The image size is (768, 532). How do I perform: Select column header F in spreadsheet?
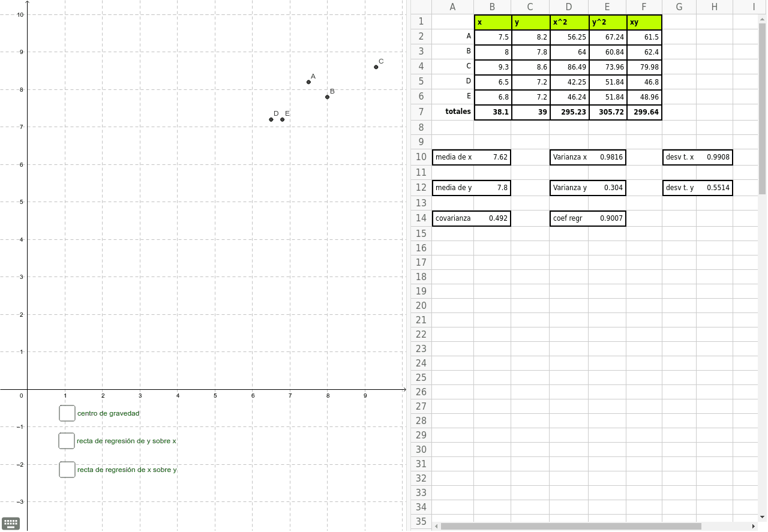pos(644,7)
